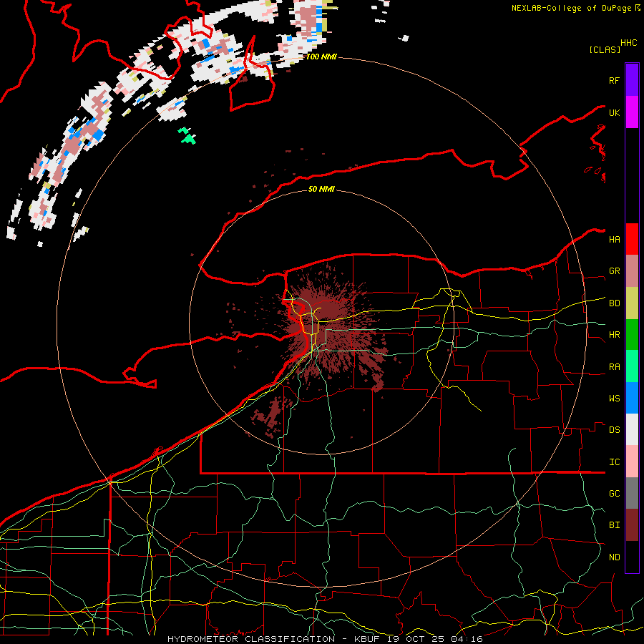Click the 04:16 timestamp
Image resolution: width=644 pixels, height=644 pixels.
click(x=467, y=639)
